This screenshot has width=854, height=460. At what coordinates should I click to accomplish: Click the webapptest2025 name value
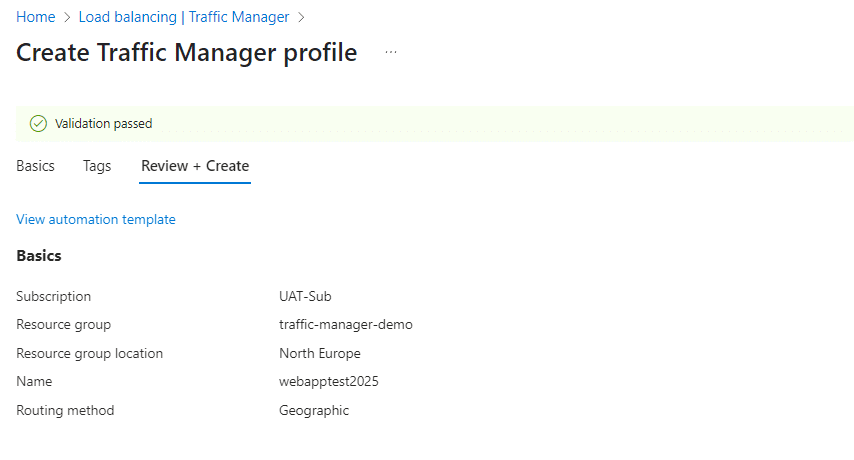329,381
